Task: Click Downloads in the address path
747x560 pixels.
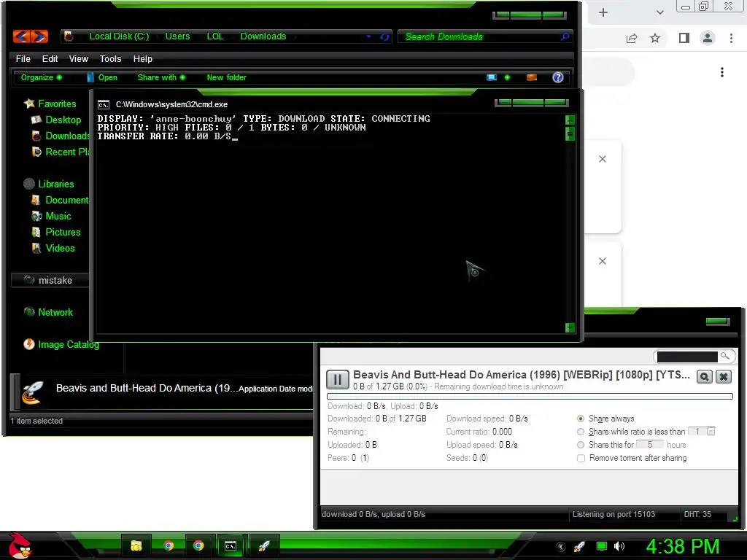Action: 263,36
